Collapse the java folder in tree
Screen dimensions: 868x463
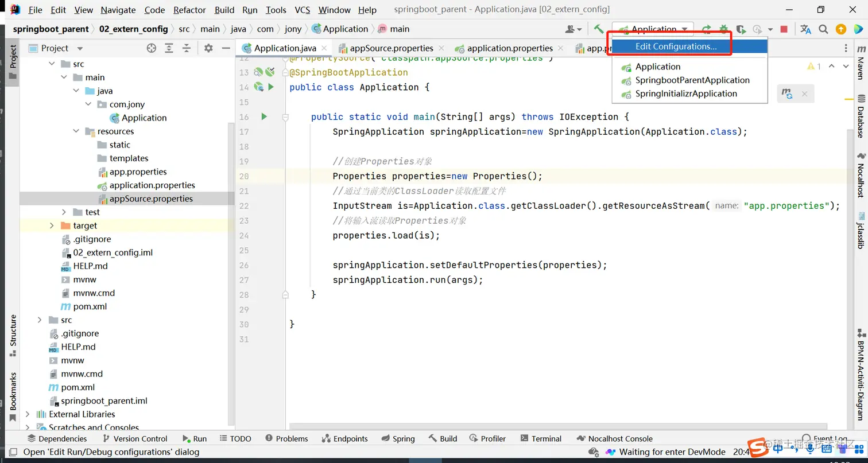76,91
